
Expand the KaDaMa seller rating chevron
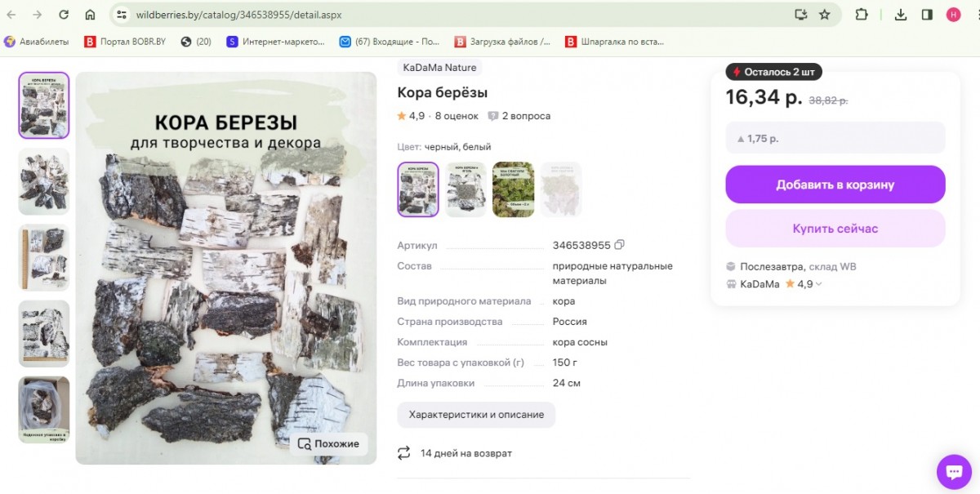click(x=819, y=284)
